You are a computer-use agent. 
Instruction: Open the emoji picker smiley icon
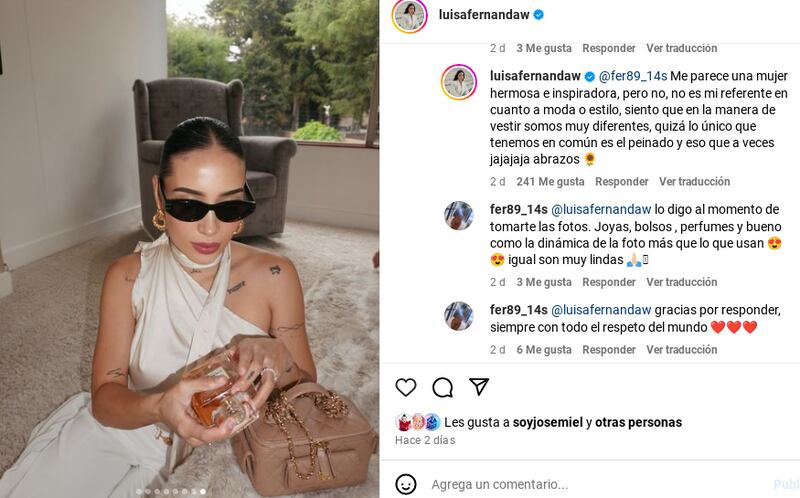[406, 484]
